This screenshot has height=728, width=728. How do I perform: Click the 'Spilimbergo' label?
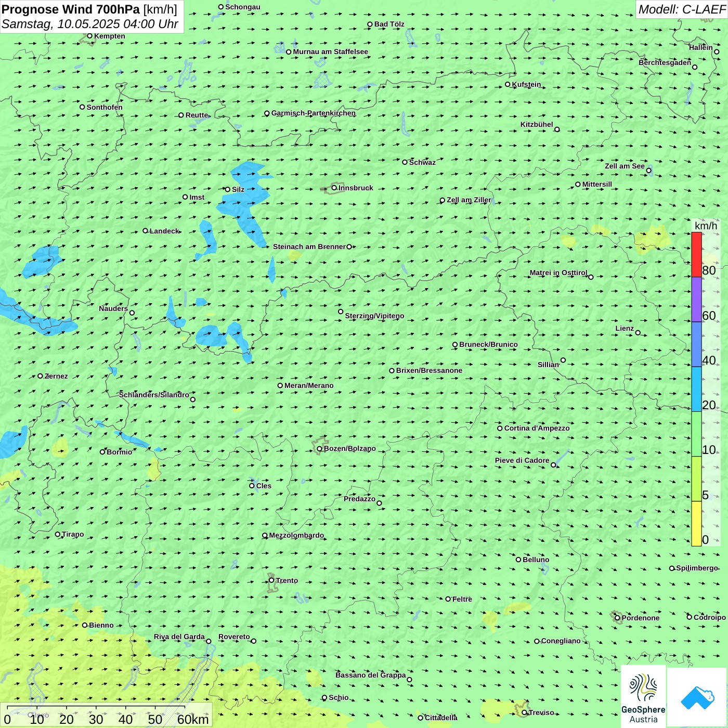click(697, 568)
